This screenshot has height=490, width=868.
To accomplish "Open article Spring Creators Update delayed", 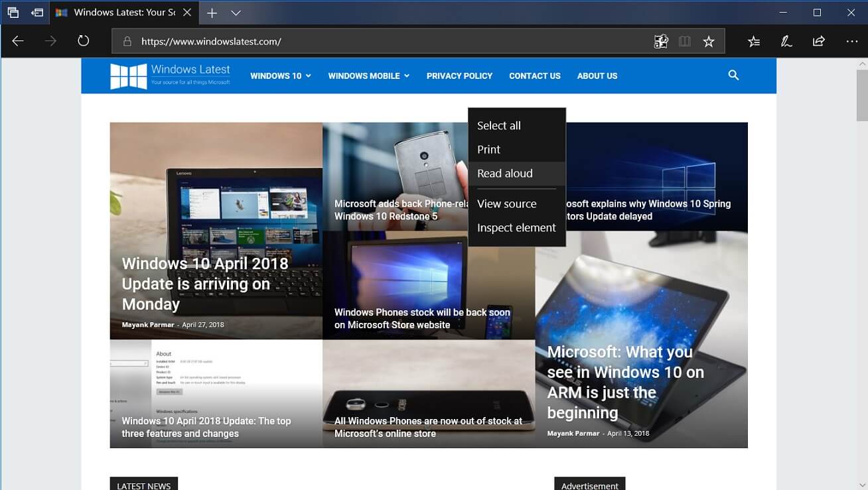I will pos(648,210).
